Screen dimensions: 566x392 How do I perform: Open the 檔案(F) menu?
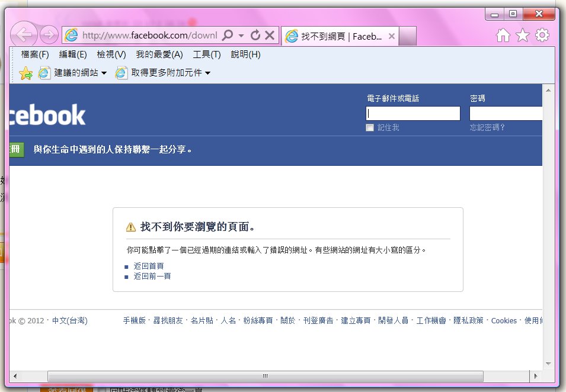(35, 54)
